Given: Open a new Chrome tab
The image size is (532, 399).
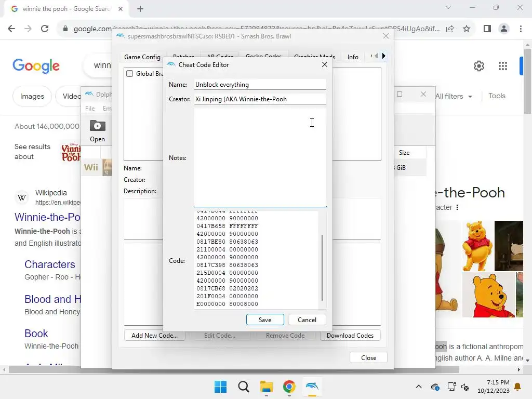Looking at the screenshot, I should (140, 9).
